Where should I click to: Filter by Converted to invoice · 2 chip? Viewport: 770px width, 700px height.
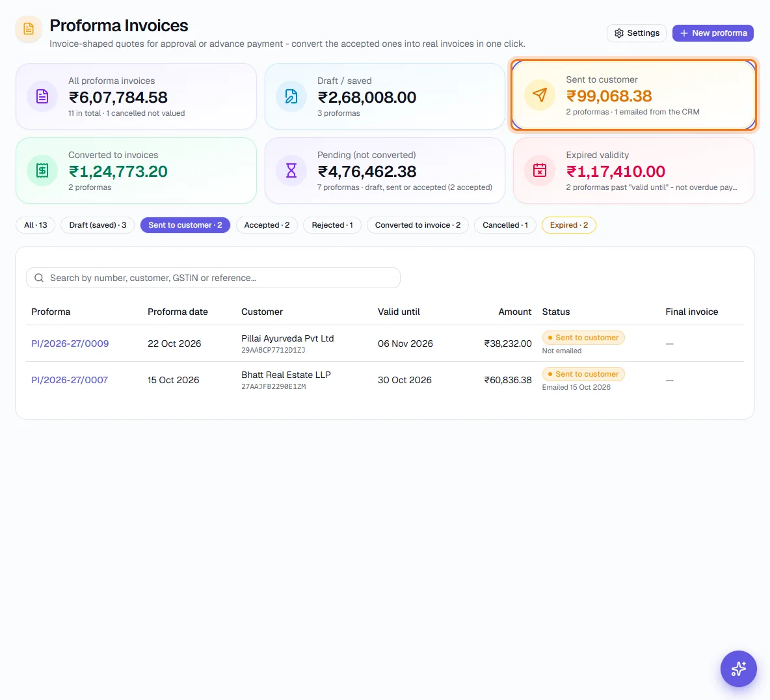tap(418, 225)
